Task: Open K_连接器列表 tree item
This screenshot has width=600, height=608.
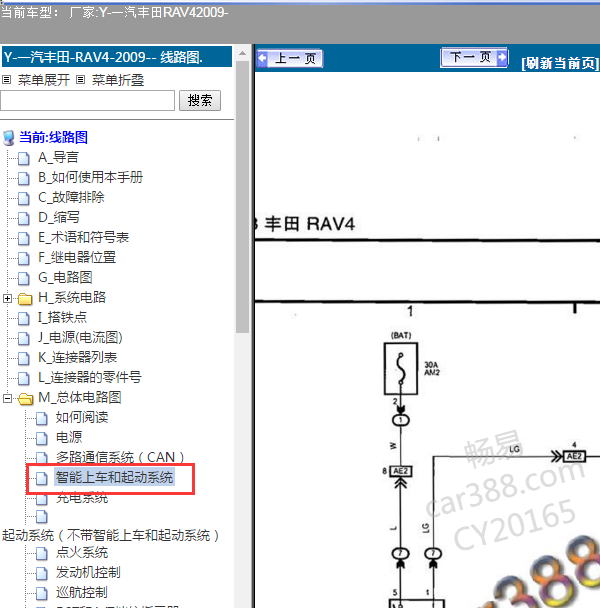Action: pos(77,358)
